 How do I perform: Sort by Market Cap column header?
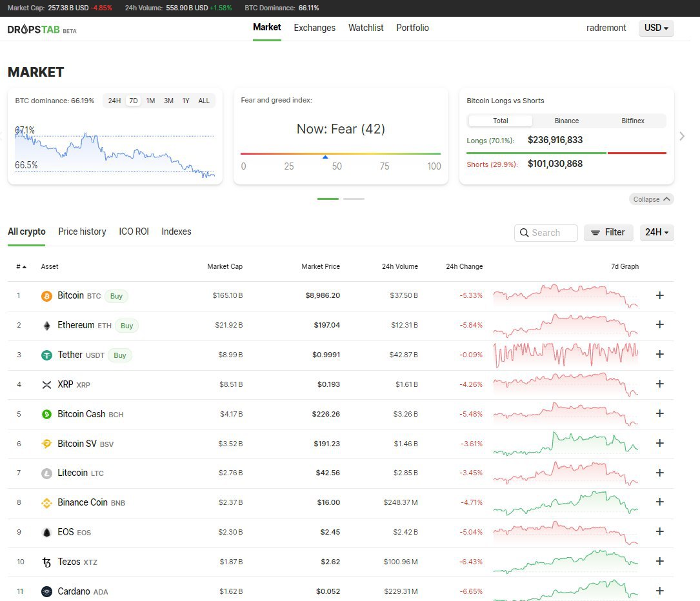click(x=225, y=266)
